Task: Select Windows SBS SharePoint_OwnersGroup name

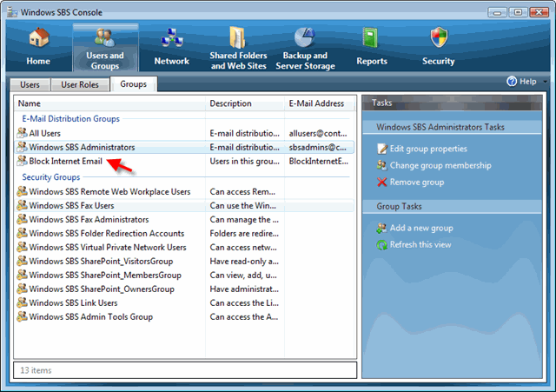Action: (x=102, y=289)
